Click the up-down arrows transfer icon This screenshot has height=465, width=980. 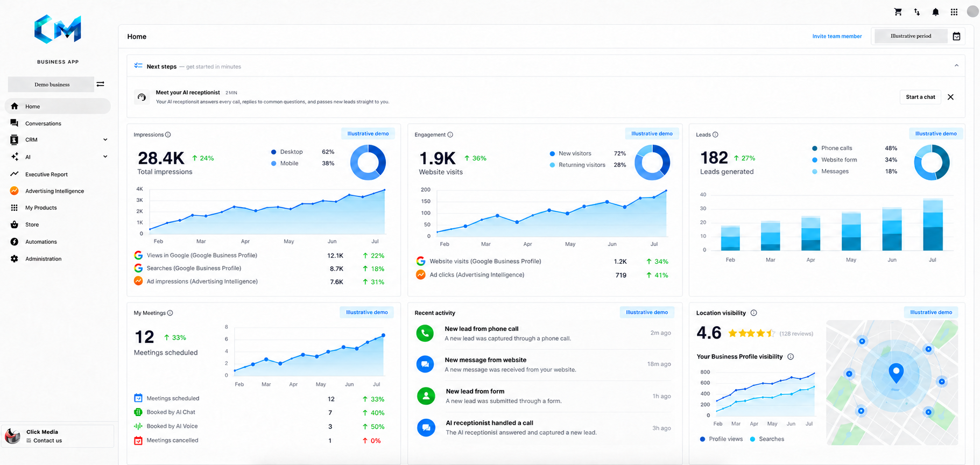[916, 12]
